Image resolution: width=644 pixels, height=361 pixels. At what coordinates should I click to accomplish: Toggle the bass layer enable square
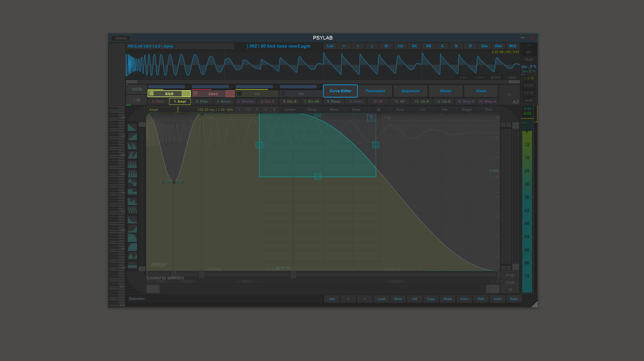(x=195, y=94)
